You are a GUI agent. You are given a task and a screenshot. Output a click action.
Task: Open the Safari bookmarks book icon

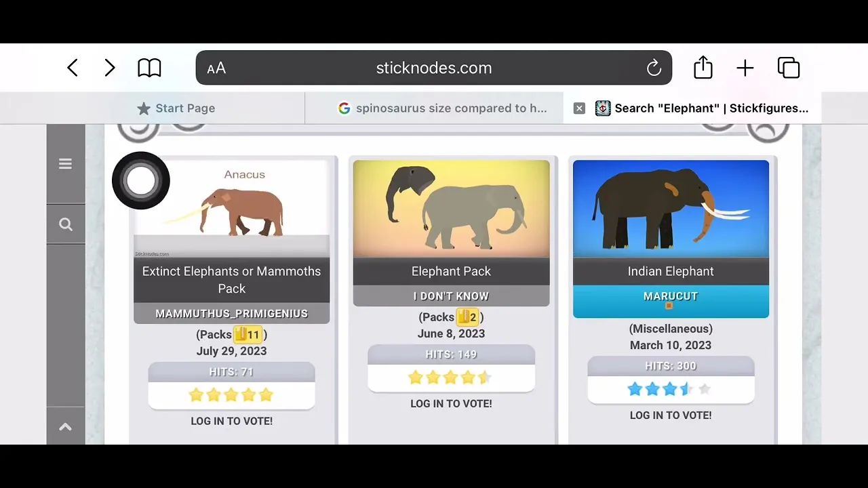click(149, 68)
